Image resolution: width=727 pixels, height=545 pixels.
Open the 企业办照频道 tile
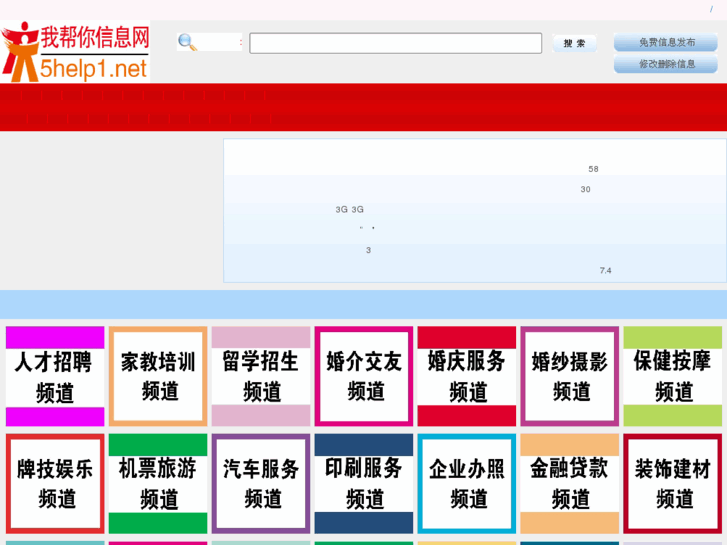(467, 484)
